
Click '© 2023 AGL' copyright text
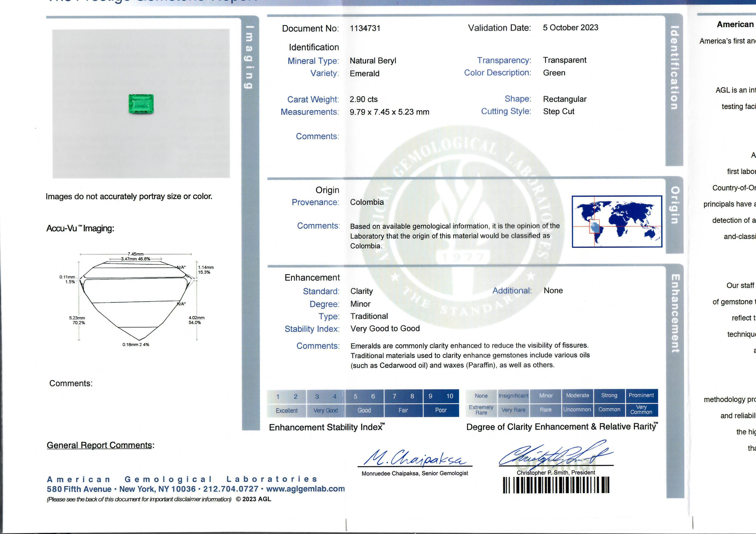[x=254, y=499]
